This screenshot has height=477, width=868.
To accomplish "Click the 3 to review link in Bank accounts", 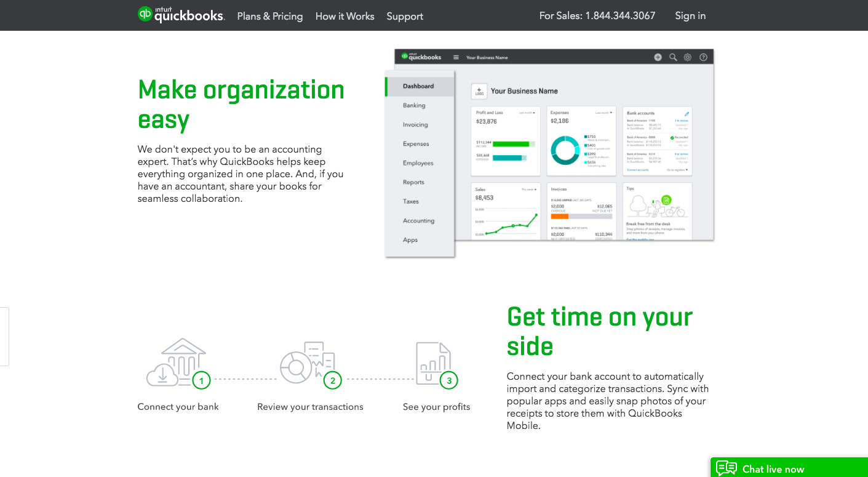I will pos(681,121).
